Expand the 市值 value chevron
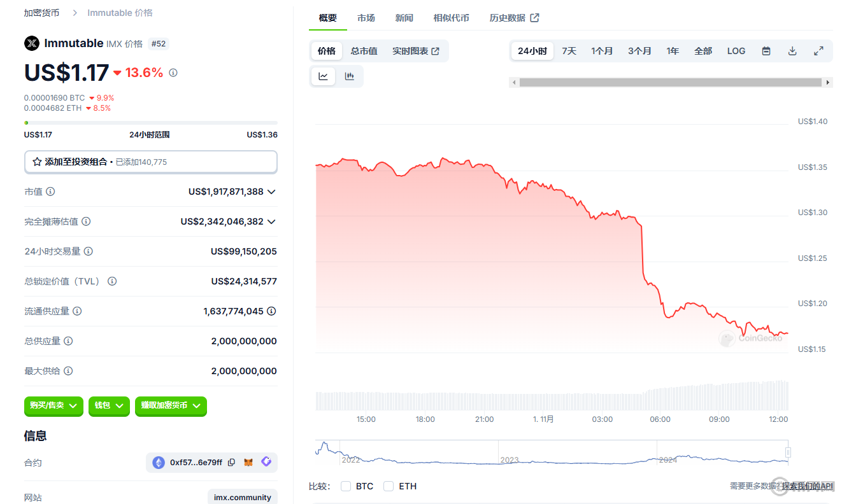The image size is (842, 504). point(272,192)
